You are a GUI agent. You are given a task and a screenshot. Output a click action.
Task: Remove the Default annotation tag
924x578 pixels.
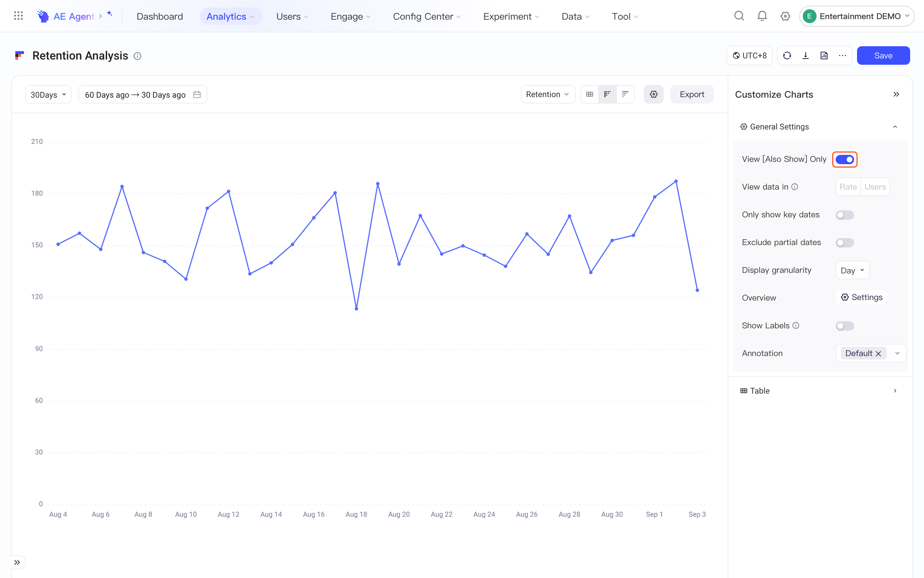[x=878, y=354]
